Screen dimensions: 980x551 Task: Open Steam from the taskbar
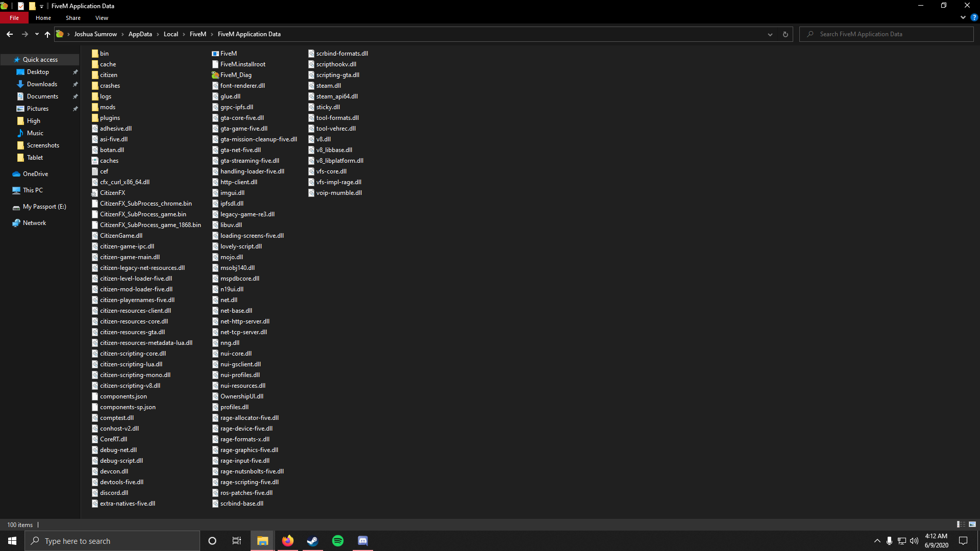(x=312, y=540)
